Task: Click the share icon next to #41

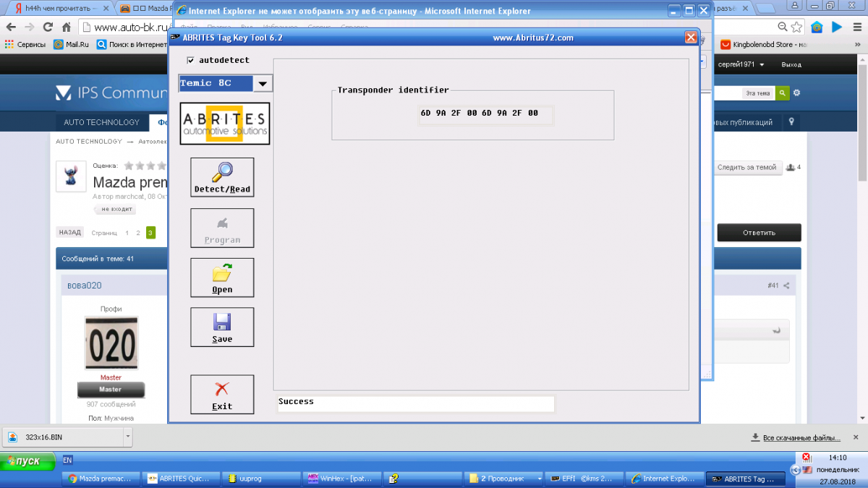Action: pyautogui.click(x=786, y=286)
